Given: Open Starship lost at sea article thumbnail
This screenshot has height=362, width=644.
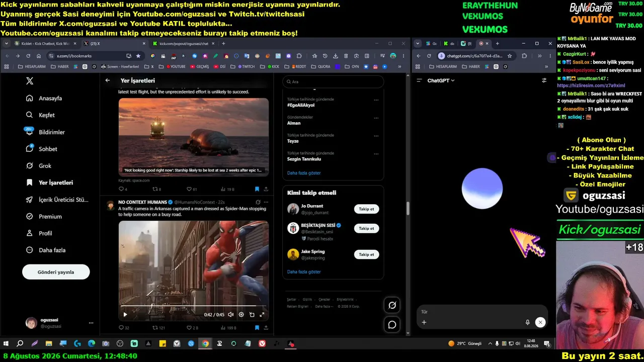Looking at the screenshot, I should [x=193, y=137].
